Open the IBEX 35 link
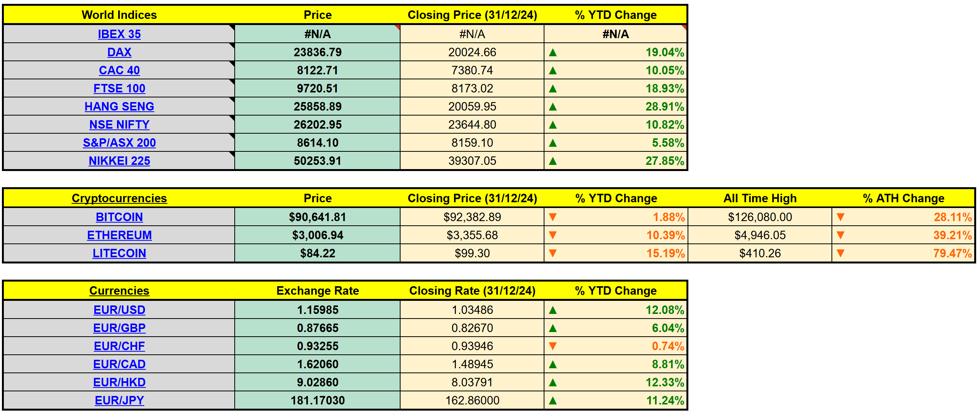Screen dimensions: 980x416 (x=119, y=34)
